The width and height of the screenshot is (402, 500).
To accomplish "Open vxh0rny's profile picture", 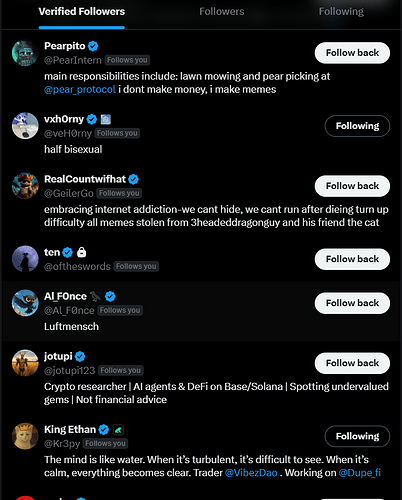I will [x=25, y=126].
